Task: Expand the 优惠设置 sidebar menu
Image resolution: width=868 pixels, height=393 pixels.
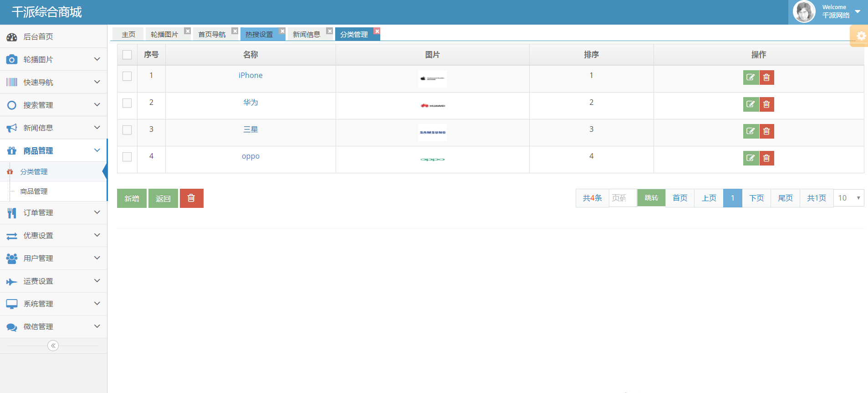Action: (54, 235)
